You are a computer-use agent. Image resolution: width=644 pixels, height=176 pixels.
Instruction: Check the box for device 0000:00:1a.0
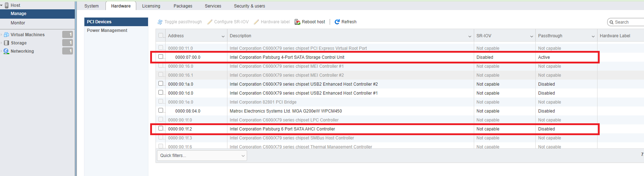pos(161,84)
